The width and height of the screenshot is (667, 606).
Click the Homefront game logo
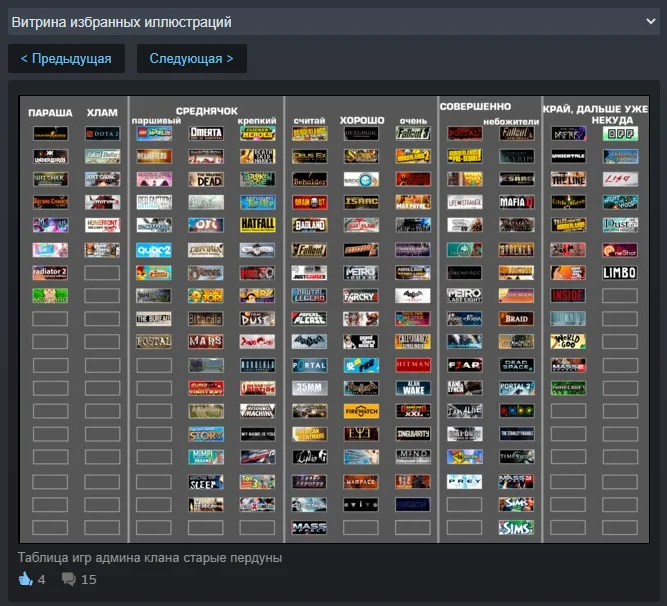102,225
